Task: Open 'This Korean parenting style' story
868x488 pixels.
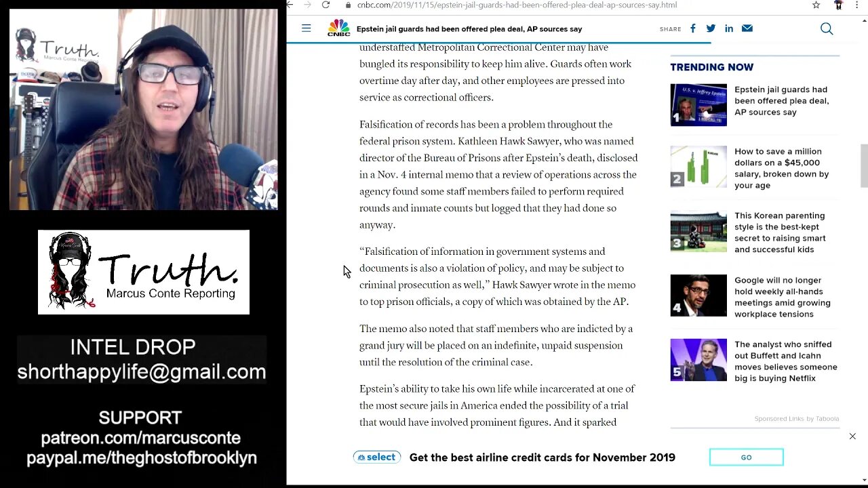Action: (x=780, y=232)
